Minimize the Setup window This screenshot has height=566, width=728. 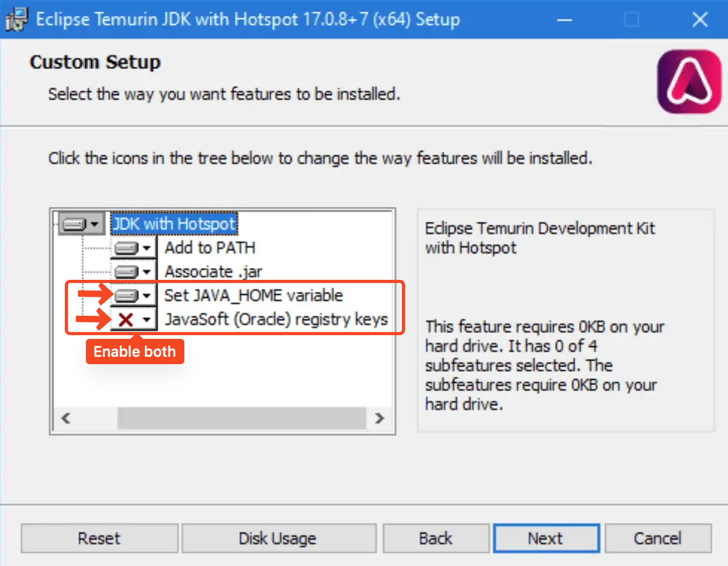tap(565, 20)
